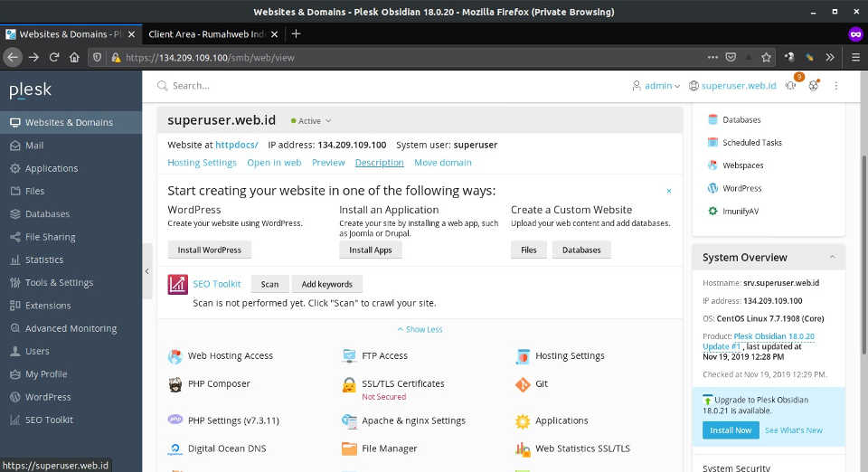Open See What's New link
Viewport: 868px width, 472px height.
click(793, 430)
